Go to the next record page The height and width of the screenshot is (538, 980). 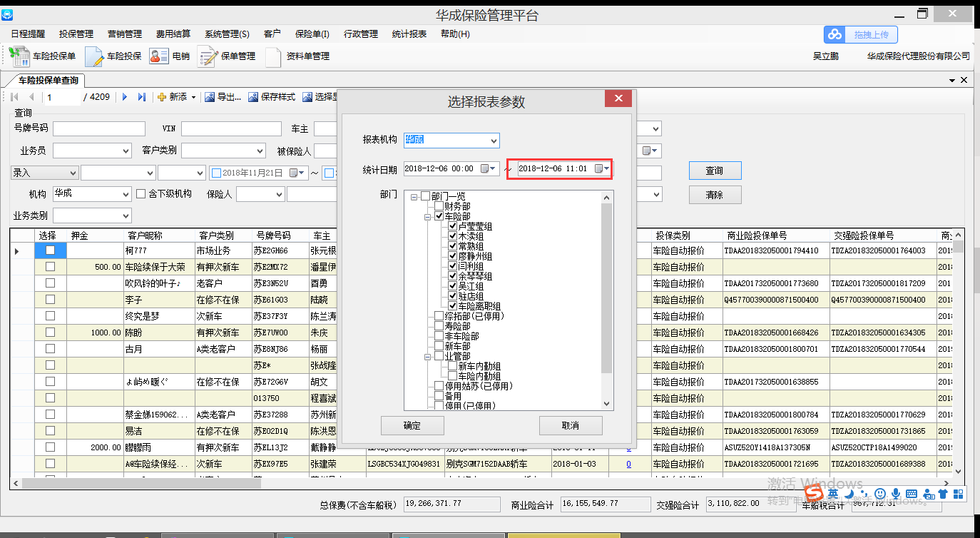125,97
